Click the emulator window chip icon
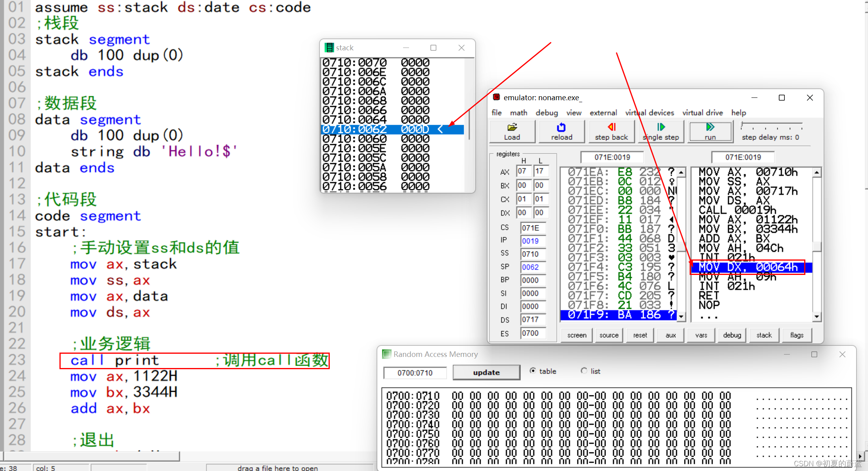 [496, 97]
